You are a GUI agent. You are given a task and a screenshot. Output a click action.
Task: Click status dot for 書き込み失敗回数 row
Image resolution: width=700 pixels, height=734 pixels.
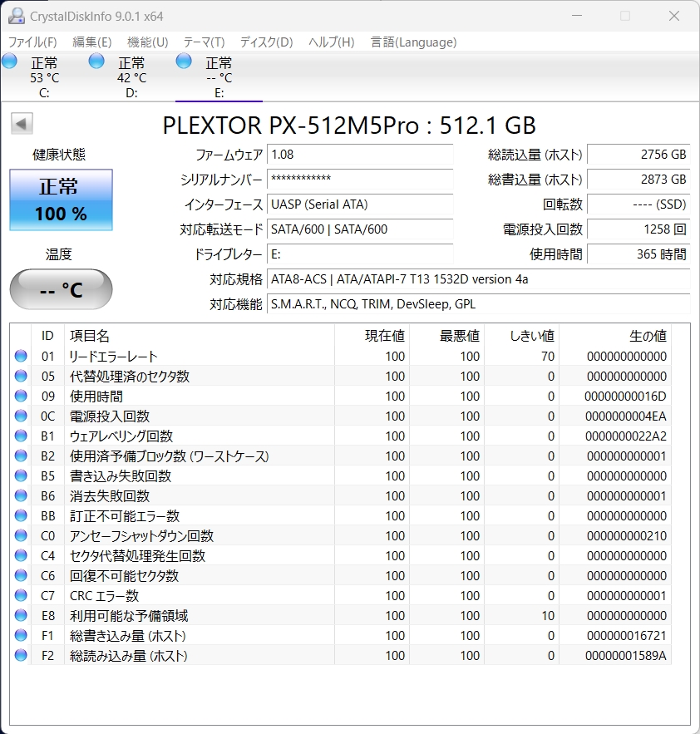(21, 475)
